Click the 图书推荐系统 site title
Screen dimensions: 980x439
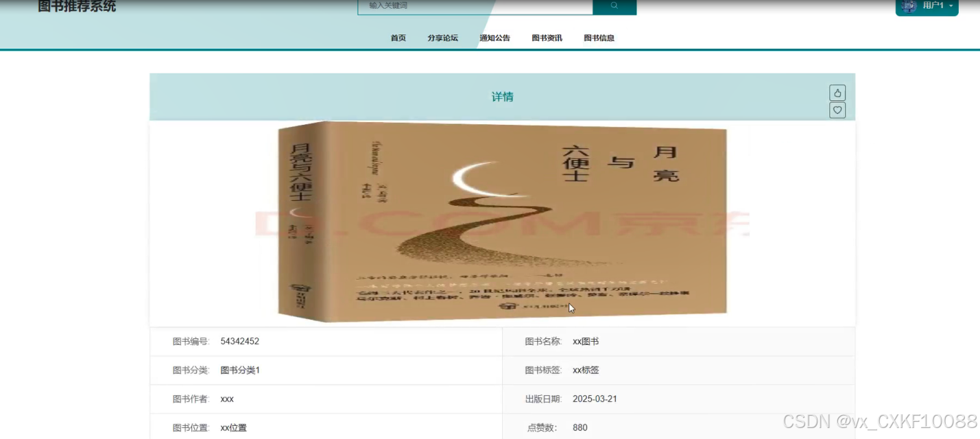(77, 7)
